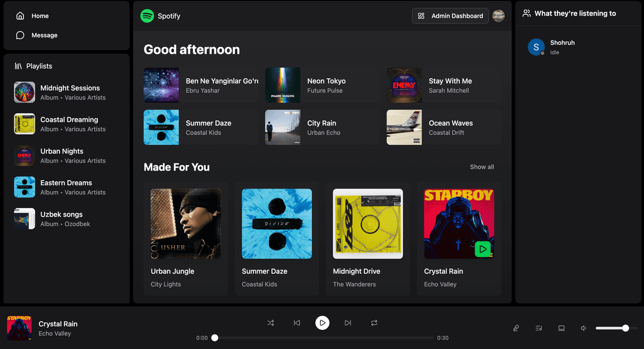
Task: Play Crystal Rain using its green play overlay
Action: 483,249
